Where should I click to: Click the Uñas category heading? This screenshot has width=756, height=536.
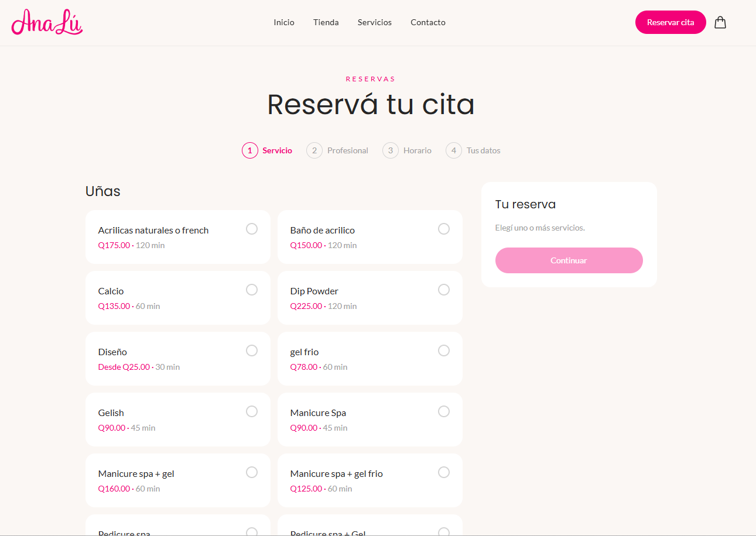pyautogui.click(x=103, y=191)
